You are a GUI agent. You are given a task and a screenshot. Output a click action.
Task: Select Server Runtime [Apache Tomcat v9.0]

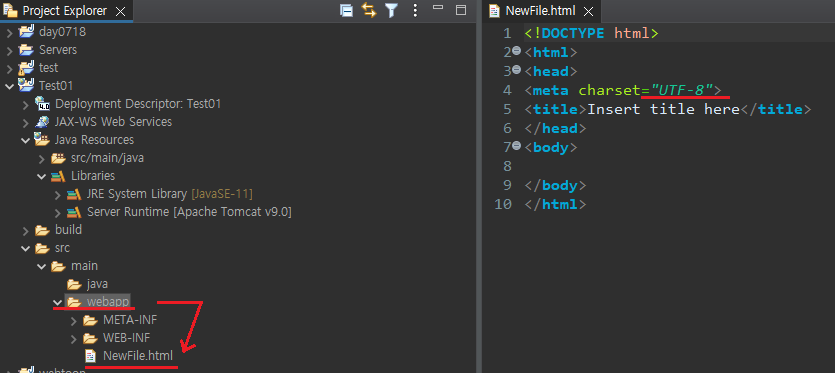coord(189,212)
